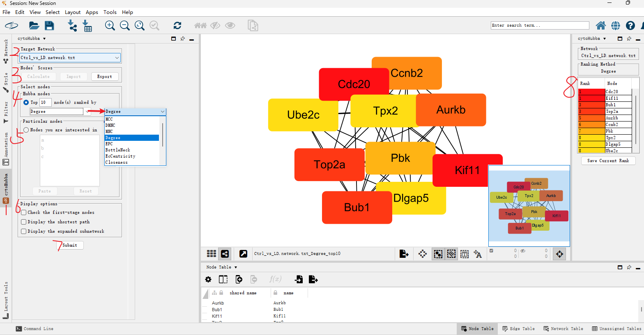Click the Import Network from File icon

72,26
